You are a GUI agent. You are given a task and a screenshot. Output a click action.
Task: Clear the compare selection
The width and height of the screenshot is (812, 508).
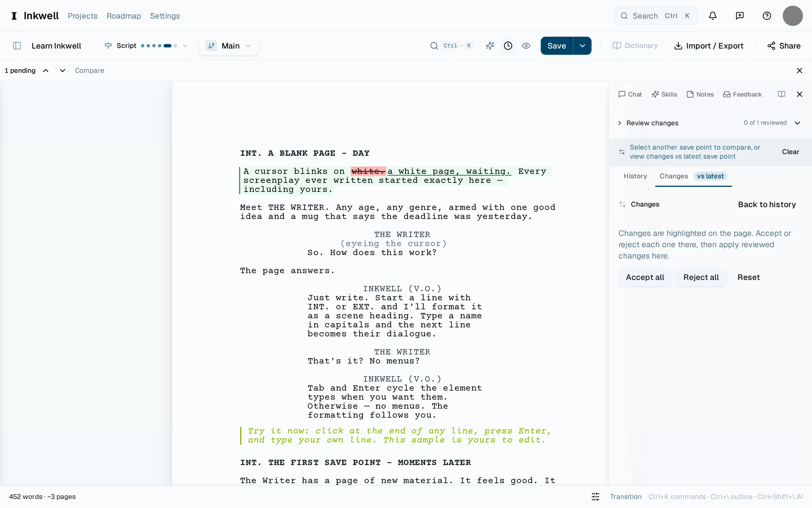pyautogui.click(x=790, y=152)
